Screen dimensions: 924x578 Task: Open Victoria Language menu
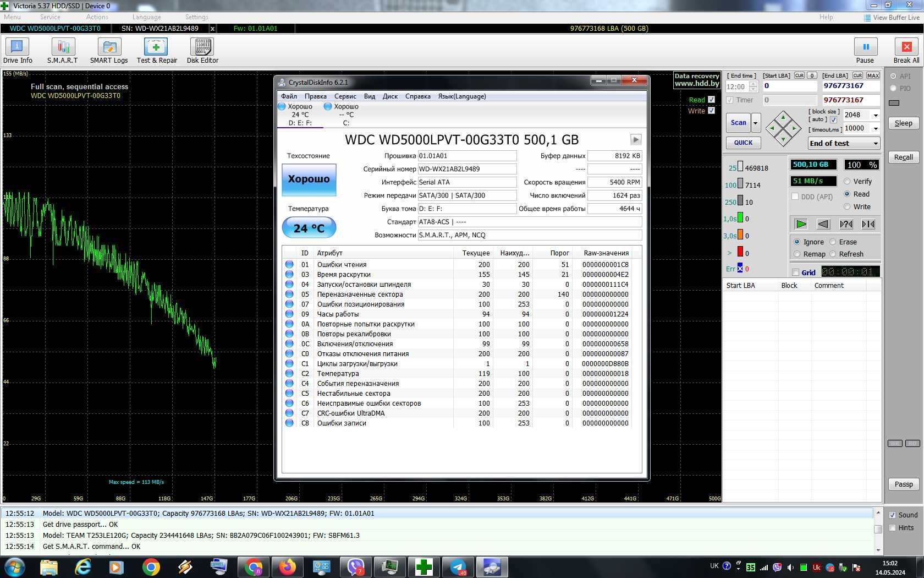pos(147,17)
